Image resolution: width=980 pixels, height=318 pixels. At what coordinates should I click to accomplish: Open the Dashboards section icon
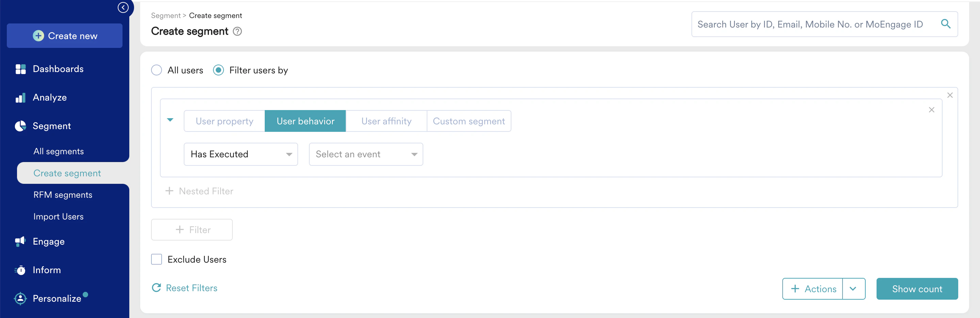point(20,69)
